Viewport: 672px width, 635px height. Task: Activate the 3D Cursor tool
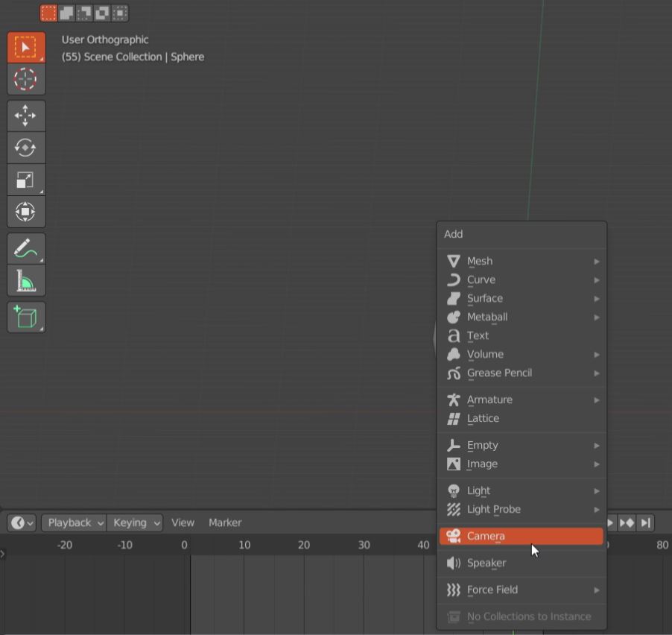26,78
